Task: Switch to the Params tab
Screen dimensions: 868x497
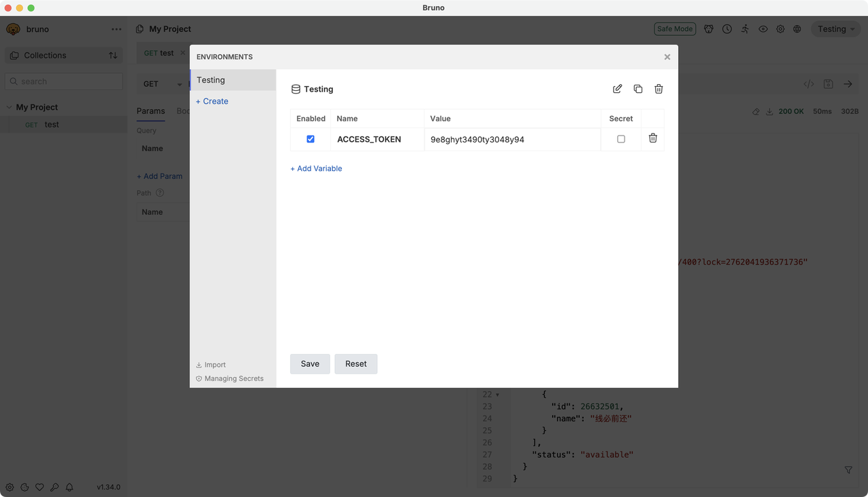Action: [151, 111]
